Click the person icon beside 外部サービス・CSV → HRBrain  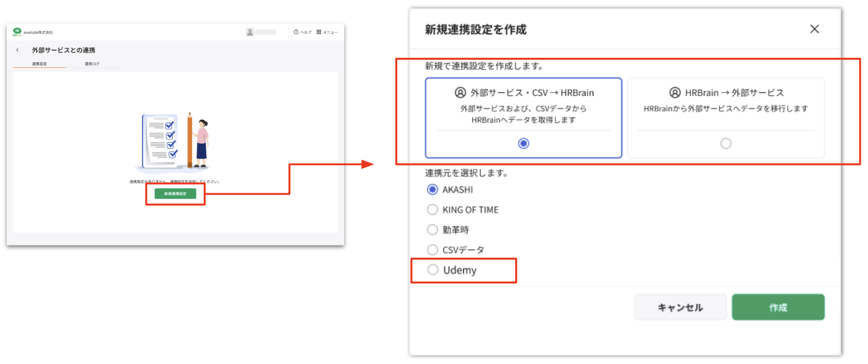tap(460, 93)
